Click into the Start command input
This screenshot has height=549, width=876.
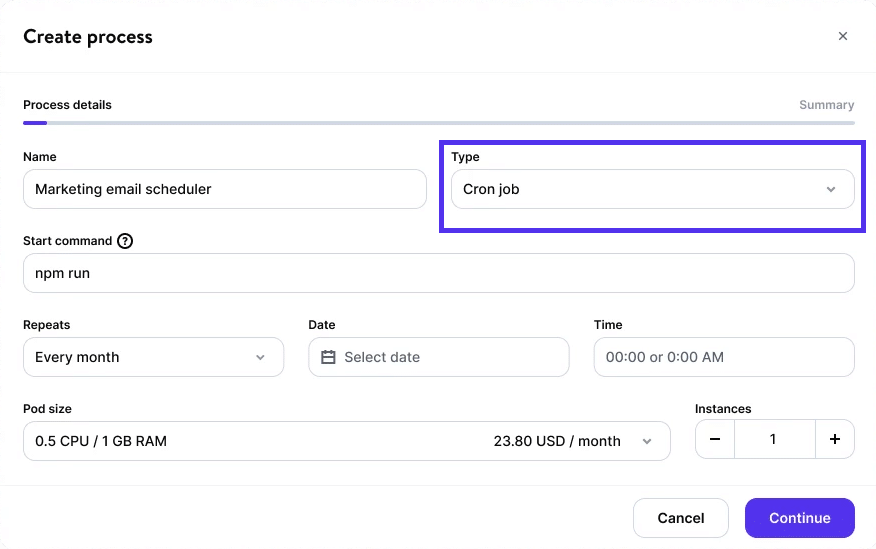coord(438,273)
